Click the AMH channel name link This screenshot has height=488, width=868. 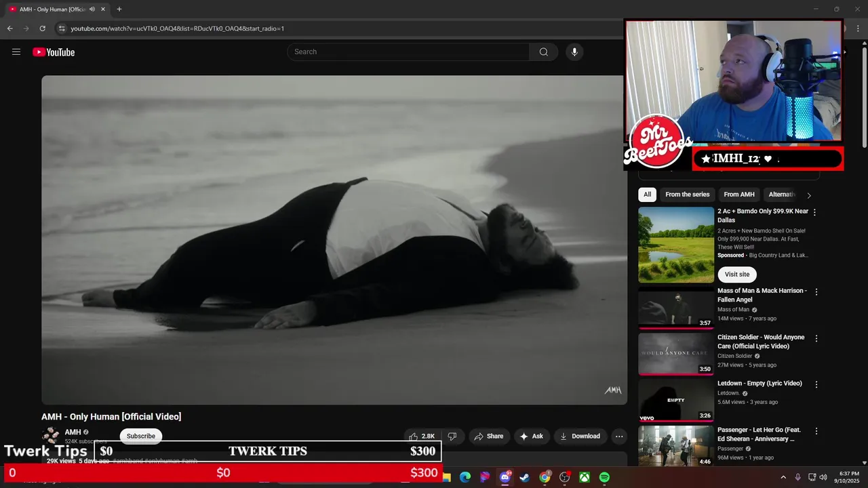coord(73,432)
